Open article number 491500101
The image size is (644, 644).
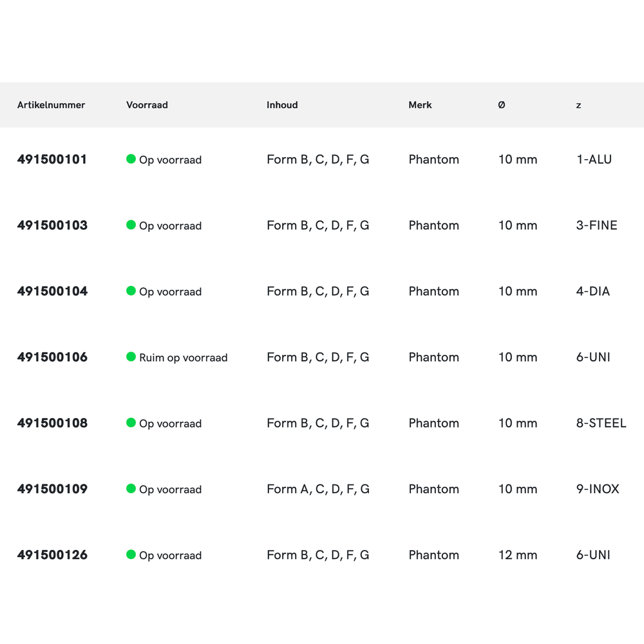(52, 159)
